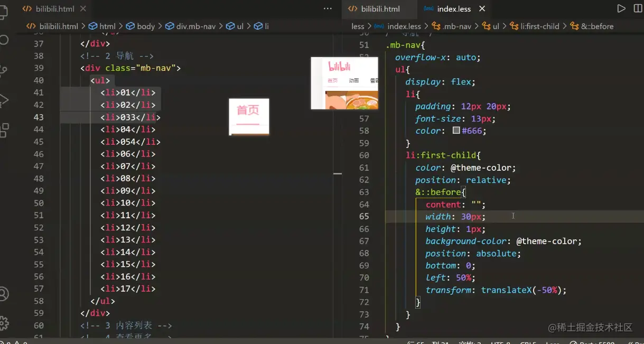Click the <!-- 2 导航 --> comment
Viewport: 644px width, 344px height.
point(117,56)
